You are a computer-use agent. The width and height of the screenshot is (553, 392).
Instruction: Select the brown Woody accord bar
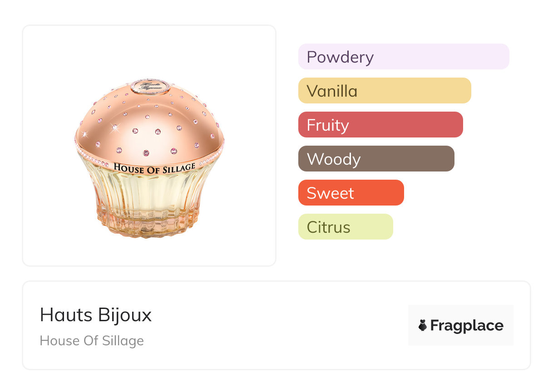(x=376, y=159)
